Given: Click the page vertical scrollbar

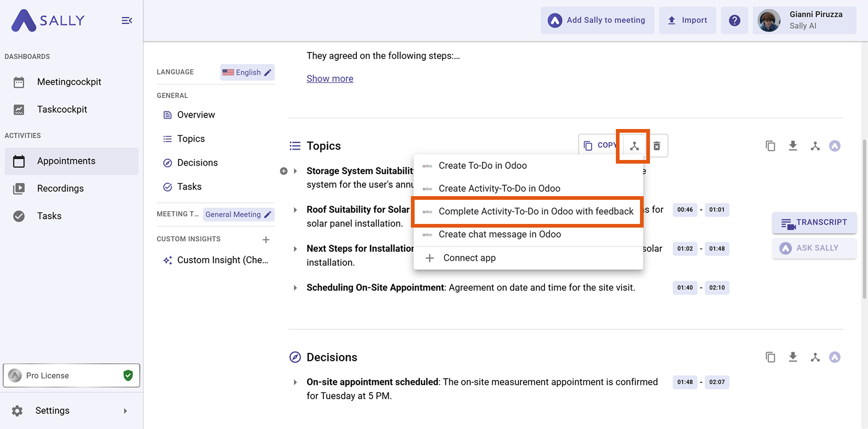Looking at the screenshot, I should coord(864,219).
